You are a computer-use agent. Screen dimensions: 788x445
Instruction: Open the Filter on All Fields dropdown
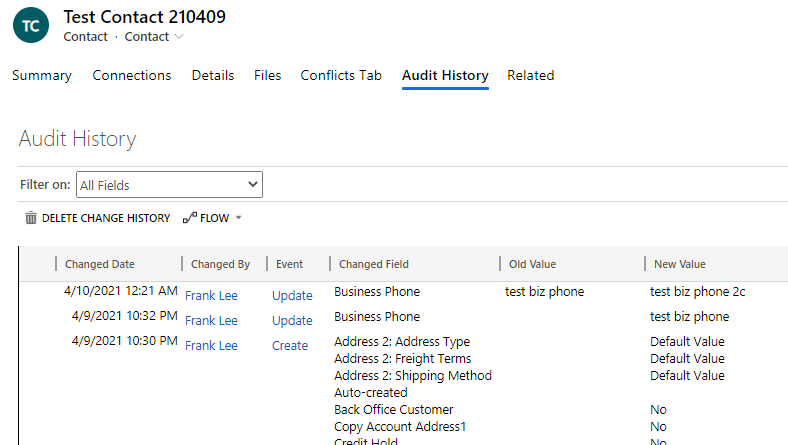[x=169, y=185]
